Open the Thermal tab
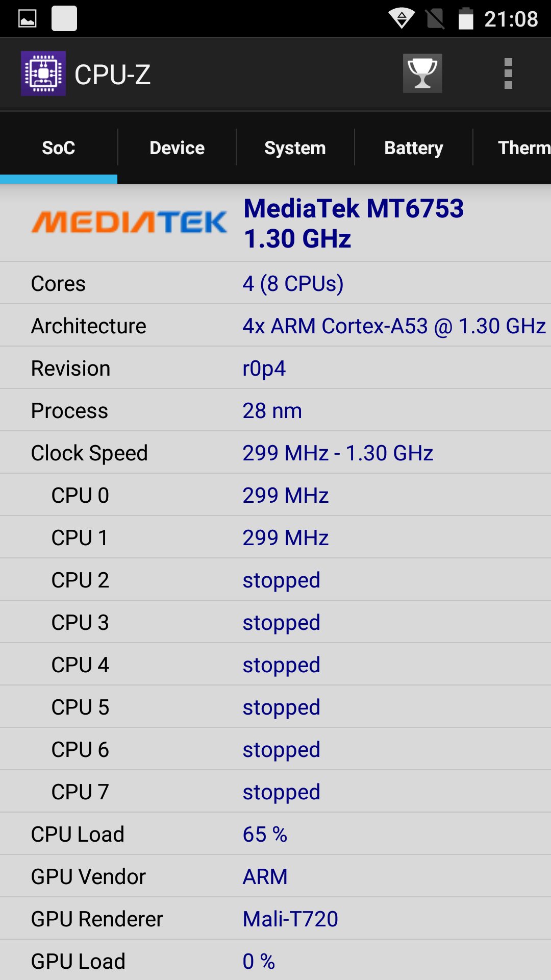This screenshot has width=551, height=980. pos(523,148)
